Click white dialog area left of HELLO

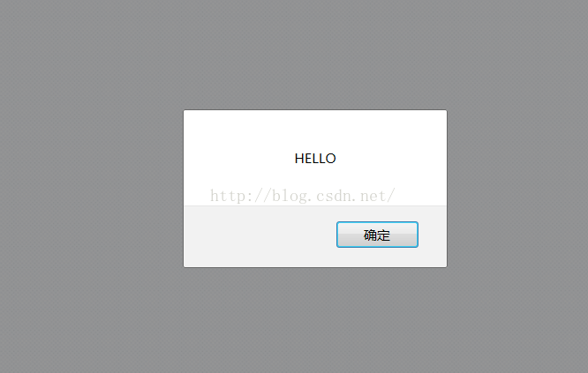pos(239,159)
